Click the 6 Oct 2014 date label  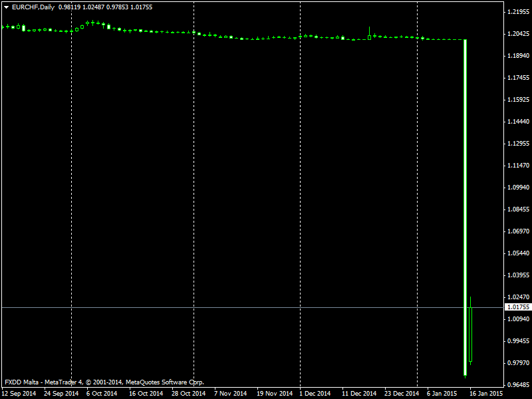click(102, 393)
